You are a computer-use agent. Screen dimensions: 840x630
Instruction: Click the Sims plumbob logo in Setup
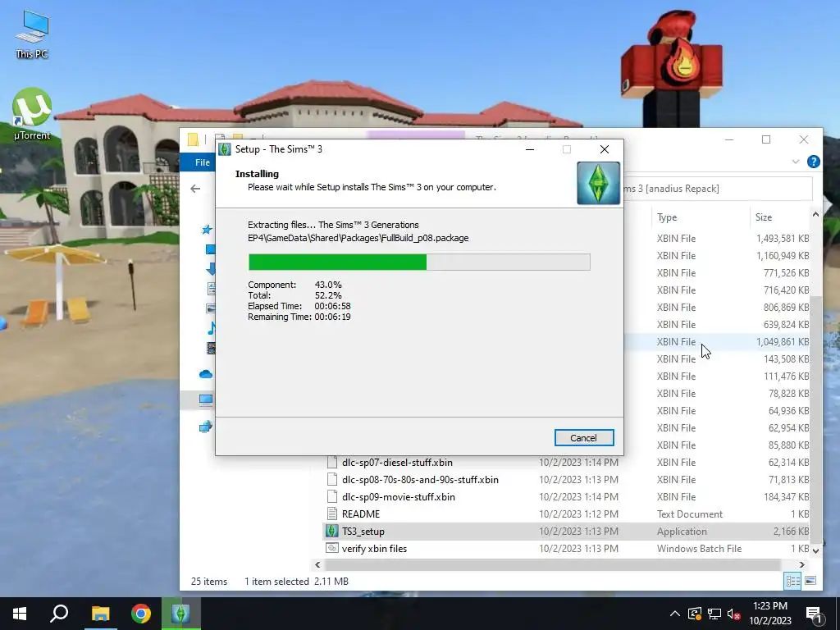(x=598, y=183)
